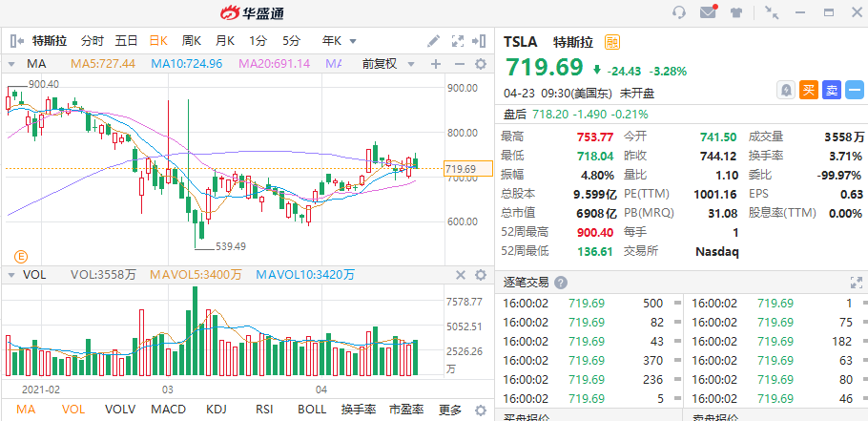Toggle fullscreen chart icon
The height and width of the screenshot is (421, 868).
click(457, 40)
